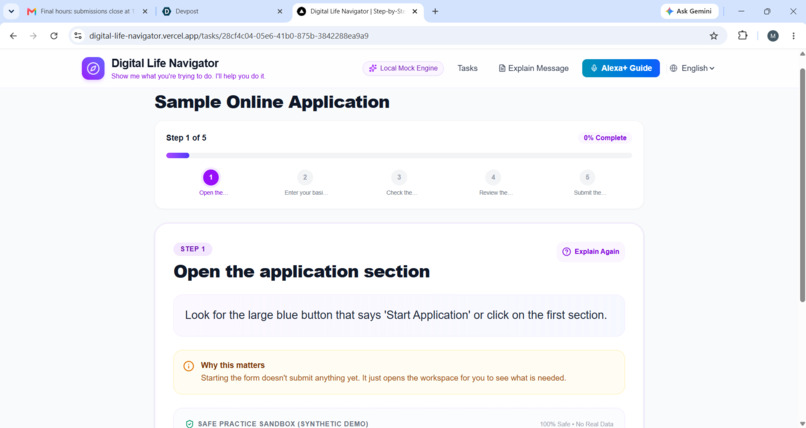Open the browser Extensions puzzle icon

[x=742, y=35]
